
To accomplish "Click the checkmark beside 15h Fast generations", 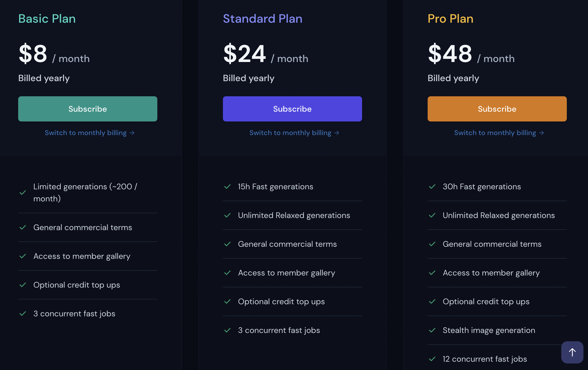I will (x=227, y=187).
